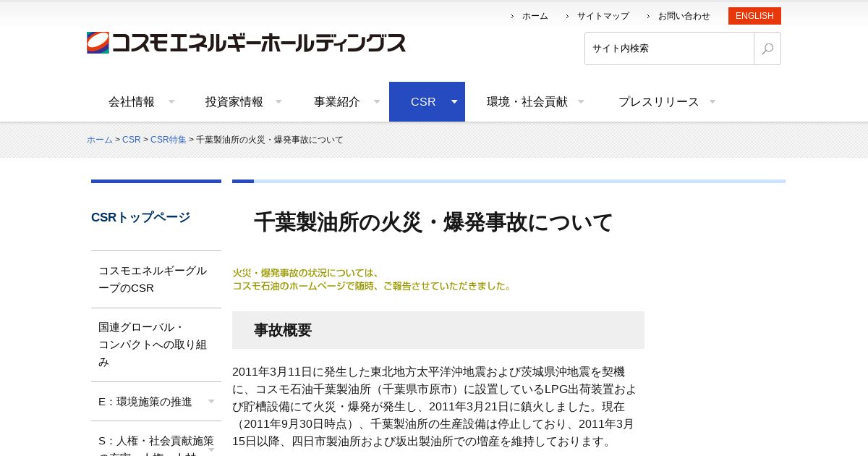Open the 会社情報 menu
868x456 pixels.
coord(132,102)
